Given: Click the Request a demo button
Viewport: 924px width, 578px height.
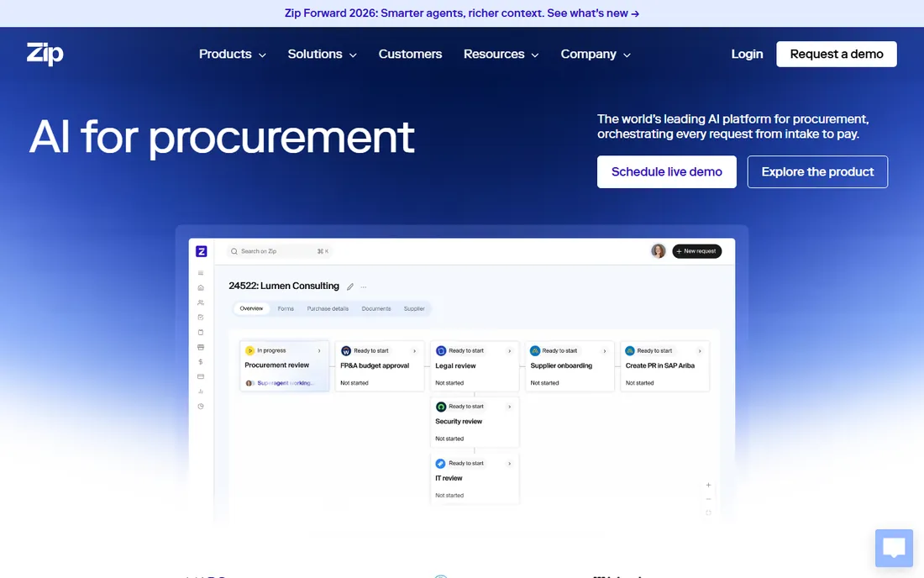Looking at the screenshot, I should tap(836, 55).
